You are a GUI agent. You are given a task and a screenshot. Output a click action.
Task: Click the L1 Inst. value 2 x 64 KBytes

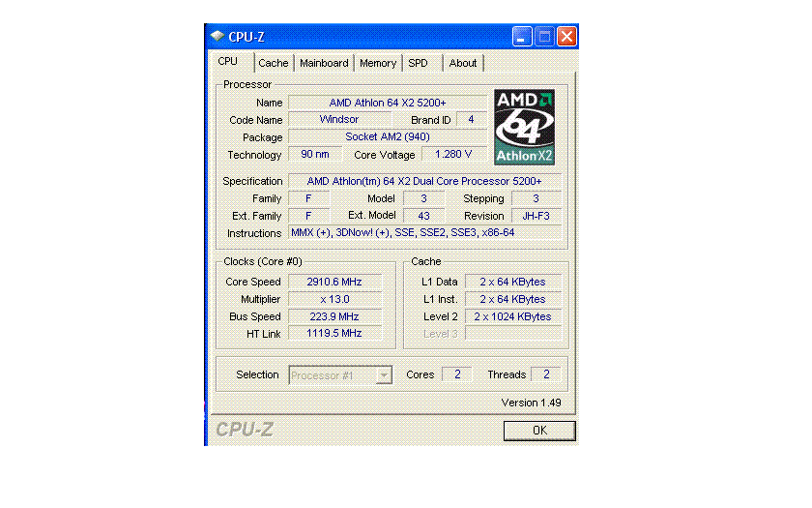coord(512,299)
